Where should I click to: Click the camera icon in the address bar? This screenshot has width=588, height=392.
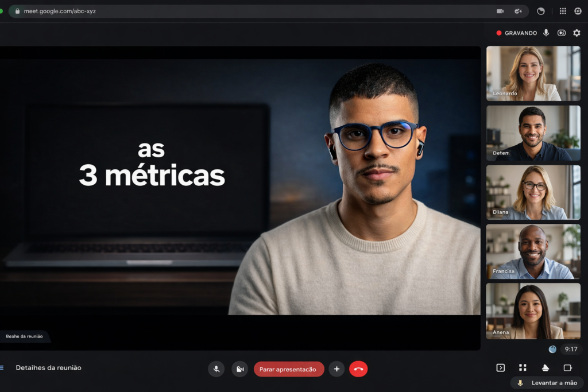[x=500, y=11]
